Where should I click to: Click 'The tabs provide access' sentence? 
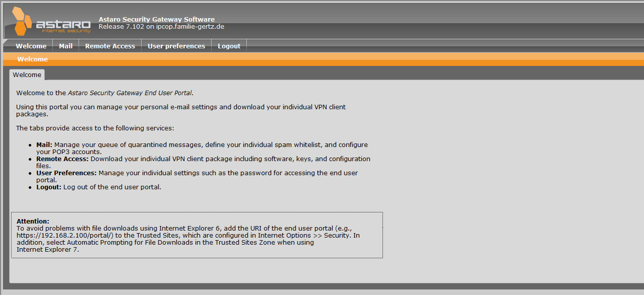[95, 128]
